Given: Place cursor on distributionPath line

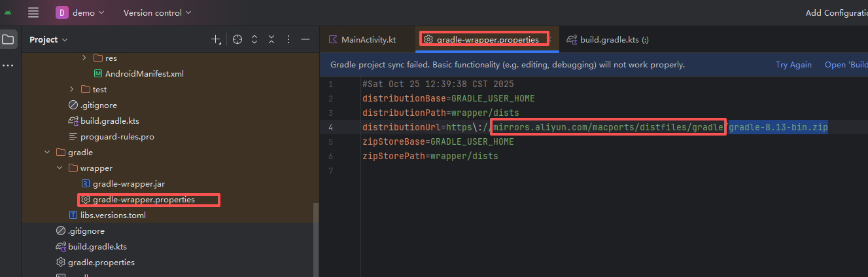Looking at the screenshot, I should (441, 113).
